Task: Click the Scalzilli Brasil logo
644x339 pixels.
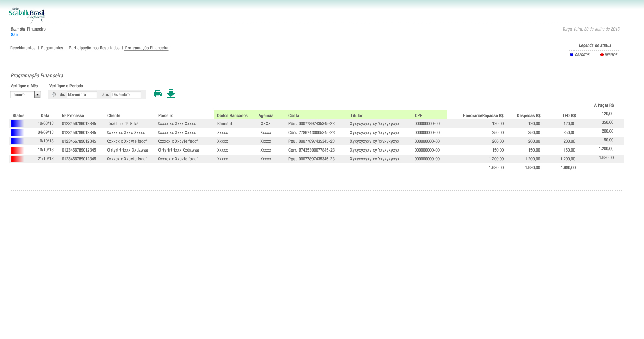Action: tap(27, 15)
